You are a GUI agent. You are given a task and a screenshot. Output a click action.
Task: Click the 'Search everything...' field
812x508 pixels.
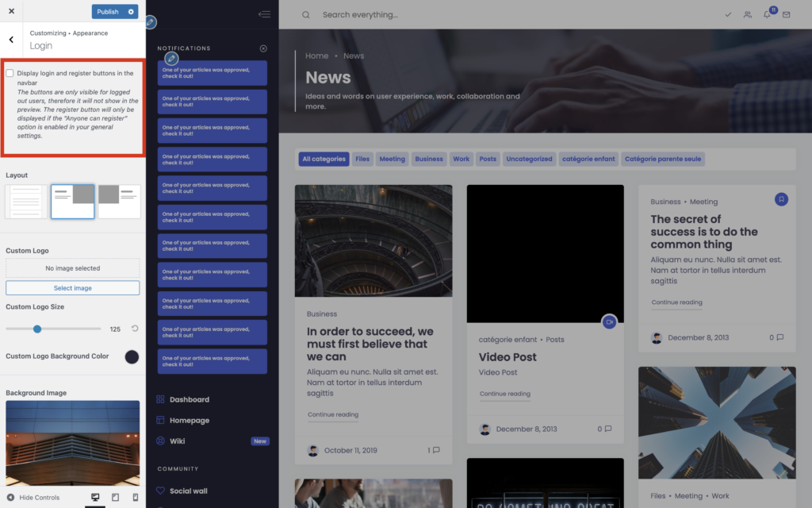pos(360,14)
